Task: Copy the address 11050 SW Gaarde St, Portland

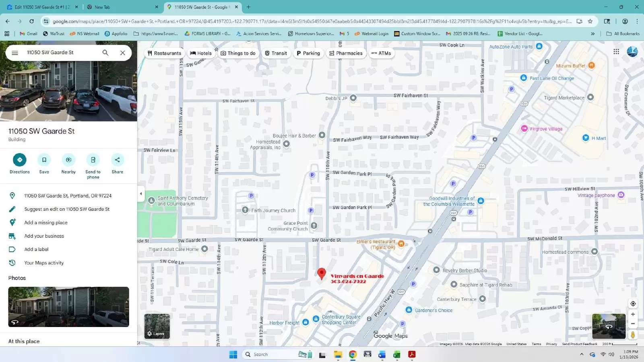Action: (x=68, y=196)
